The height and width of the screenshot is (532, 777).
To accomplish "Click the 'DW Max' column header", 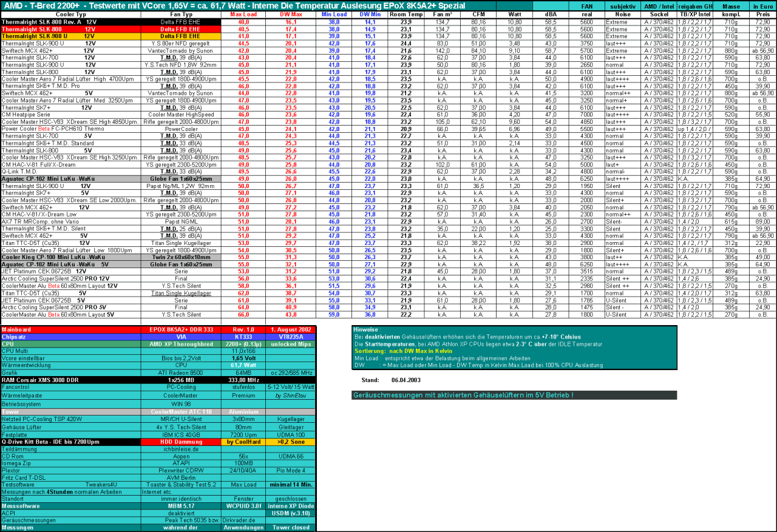I will (291, 14).
